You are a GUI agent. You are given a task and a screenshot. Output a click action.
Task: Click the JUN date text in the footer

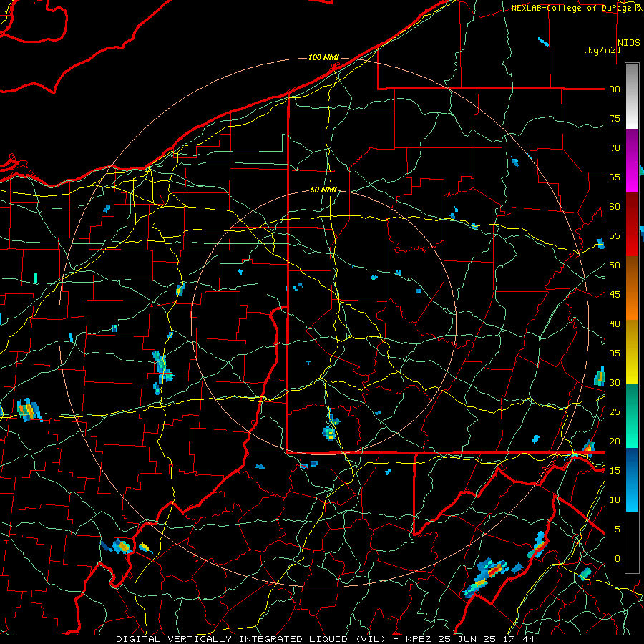click(x=469, y=639)
